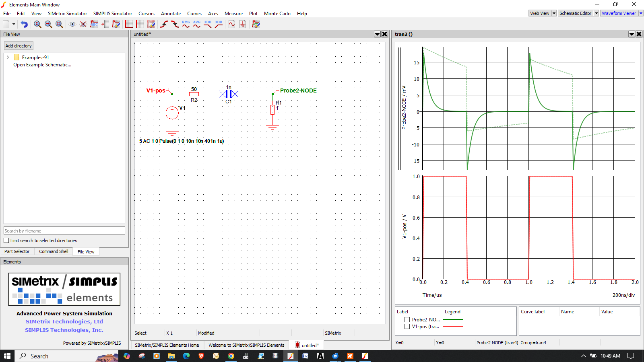Open File Explorer from the taskbar
Screen dimensions: 644x362
(171, 356)
